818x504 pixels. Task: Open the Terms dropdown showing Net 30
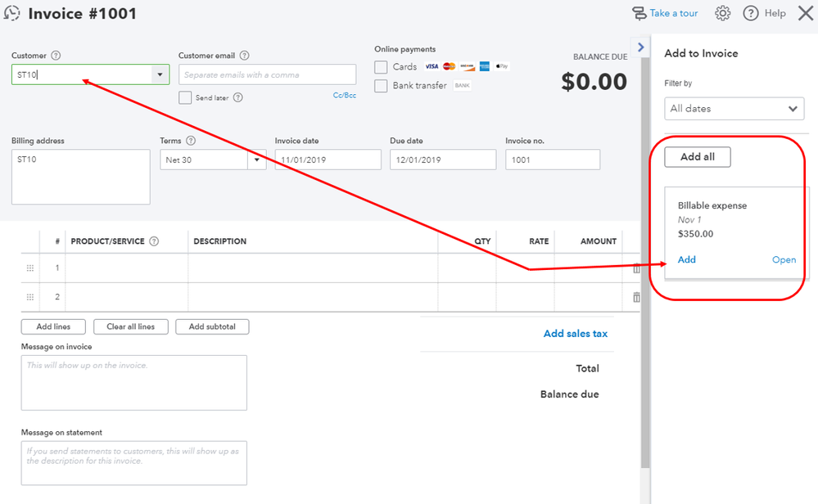coord(254,160)
